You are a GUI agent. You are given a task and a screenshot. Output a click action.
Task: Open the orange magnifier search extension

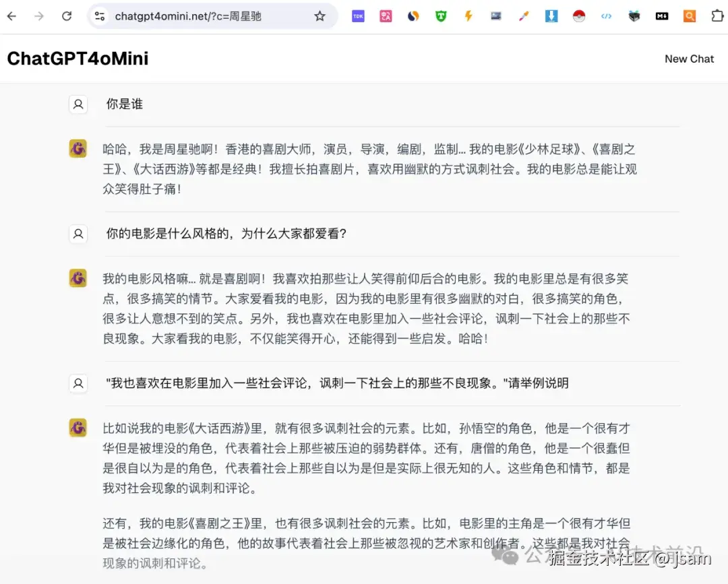point(690,16)
